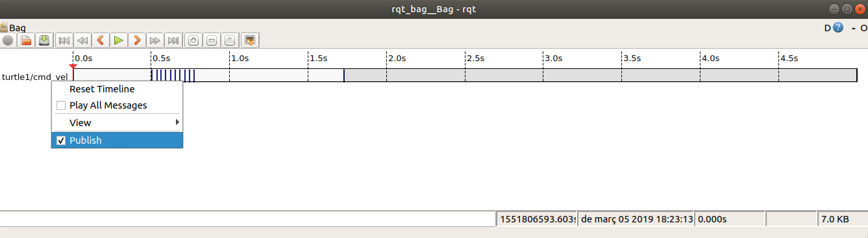Click the fast forward button
This screenshot has width=868, height=238.
click(x=155, y=40)
